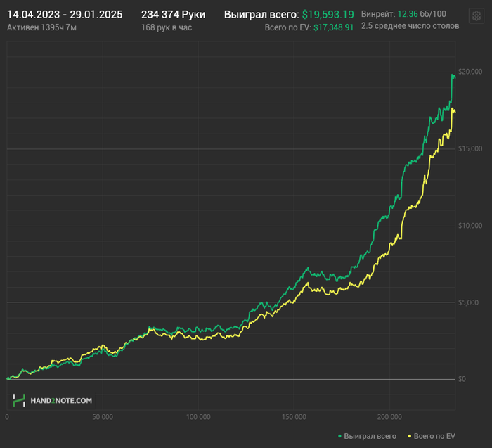Image resolution: width=492 pixels, height=448 pixels.
Task: Click the '$5,000' y-axis label
Action: click(468, 302)
